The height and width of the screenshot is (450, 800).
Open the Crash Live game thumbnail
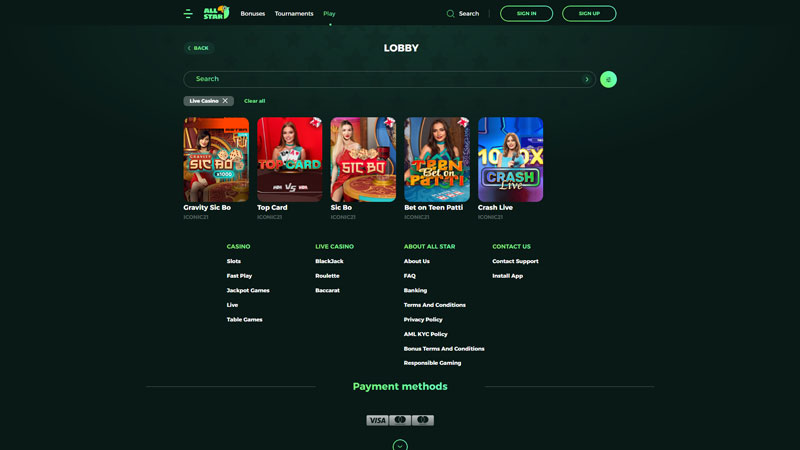point(510,160)
